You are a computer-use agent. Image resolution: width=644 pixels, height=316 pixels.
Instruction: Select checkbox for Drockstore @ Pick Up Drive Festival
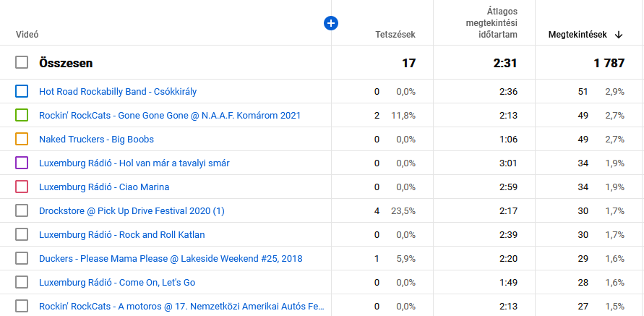pyautogui.click(x=22, y=210)
